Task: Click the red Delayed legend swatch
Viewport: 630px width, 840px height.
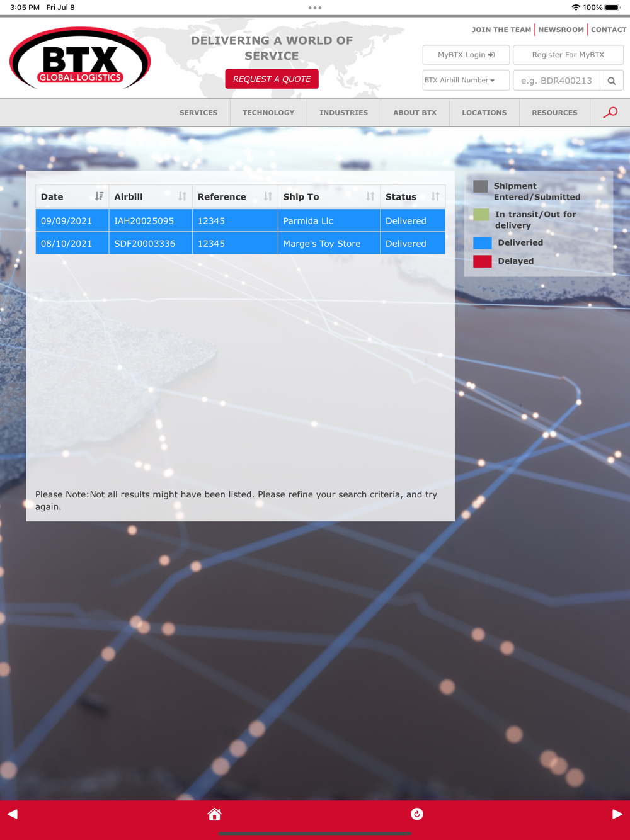Action: coord(483,261)
